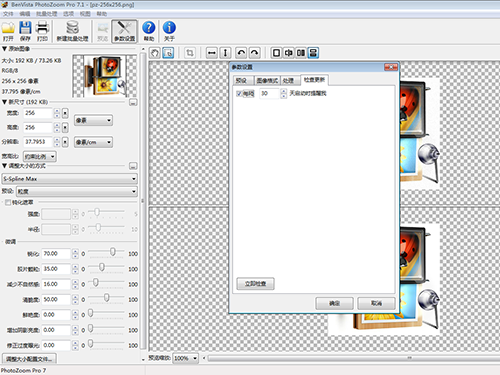Viewport: 500px width, 375px height.
Task: Adjust the slider for value 50.00
Action: [107, 298]
